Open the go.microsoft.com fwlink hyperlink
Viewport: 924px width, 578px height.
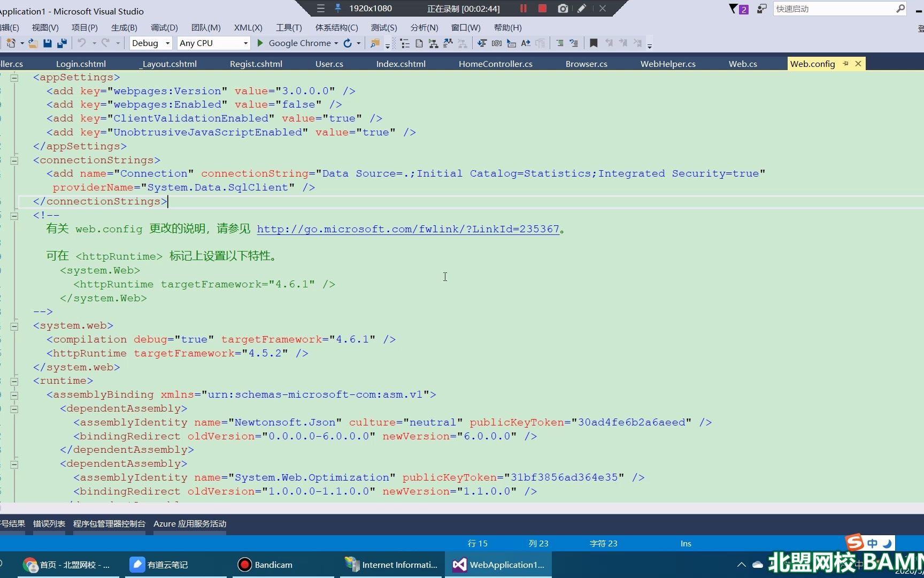coord(408,229)
